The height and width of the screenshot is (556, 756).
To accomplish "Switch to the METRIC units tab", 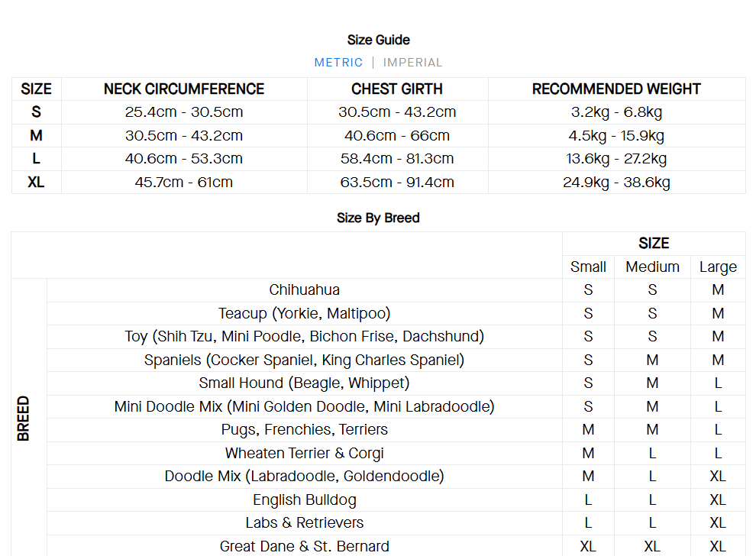I will click(338, 63).
